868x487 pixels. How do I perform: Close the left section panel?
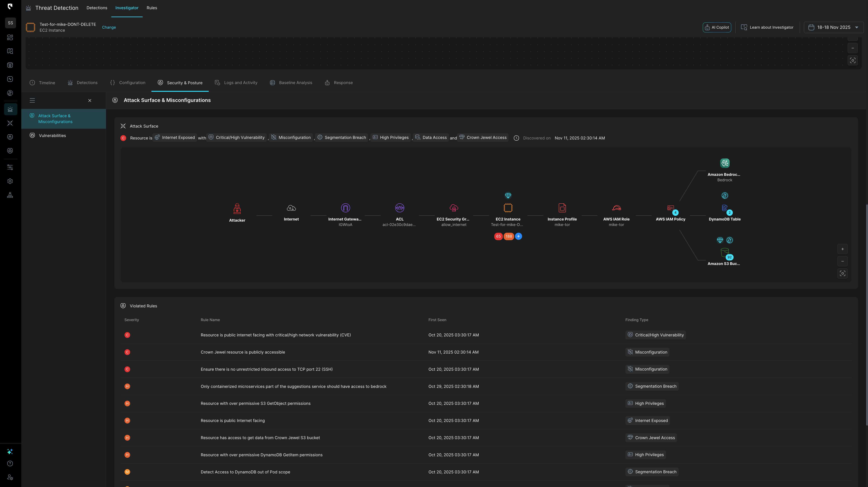click(x=90, y=100)
